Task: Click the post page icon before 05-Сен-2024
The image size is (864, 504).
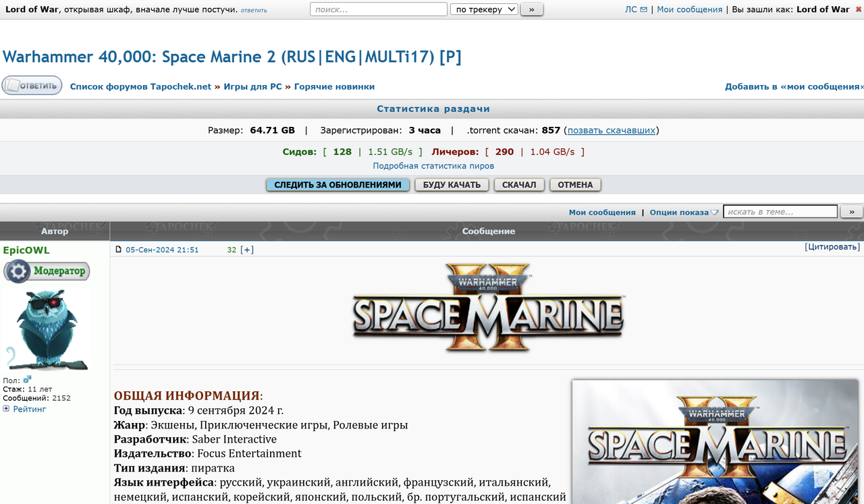Action: [119, 250]
